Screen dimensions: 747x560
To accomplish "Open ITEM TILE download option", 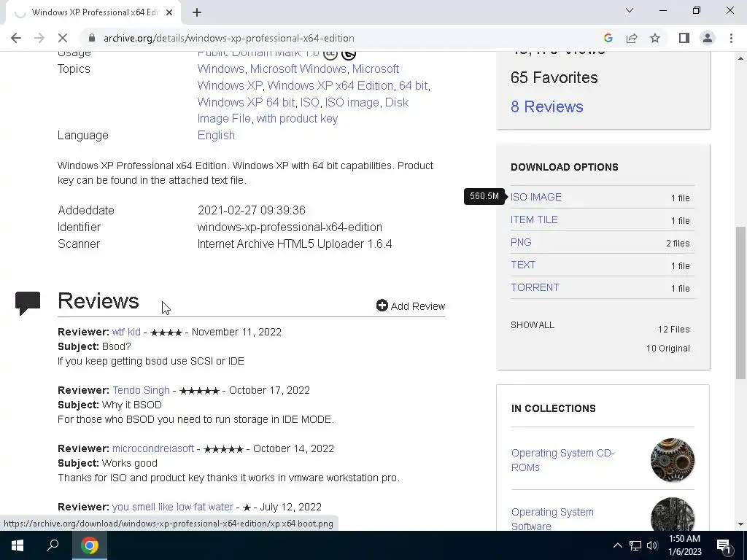I will click(x=534, y=219).
